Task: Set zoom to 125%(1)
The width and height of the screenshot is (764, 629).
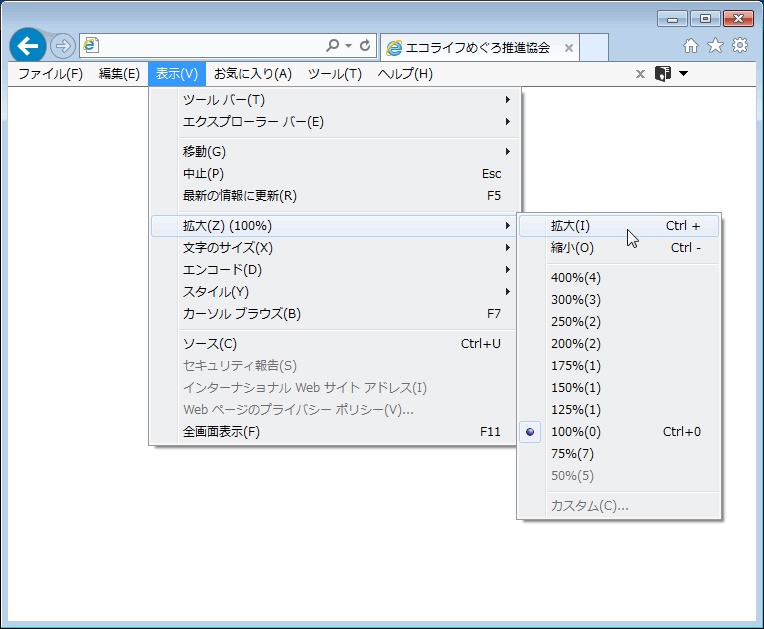Action: pos(619,410)
